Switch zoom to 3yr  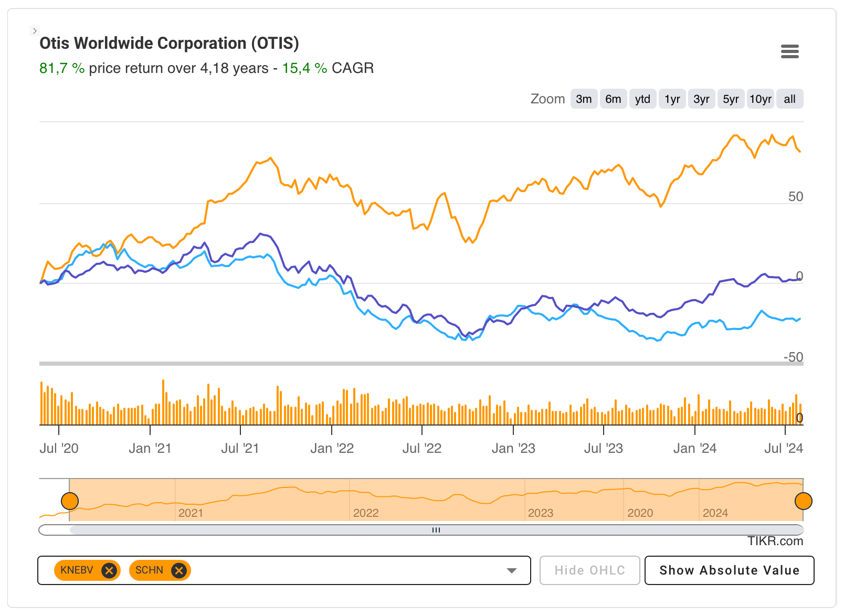pos(701,99)
